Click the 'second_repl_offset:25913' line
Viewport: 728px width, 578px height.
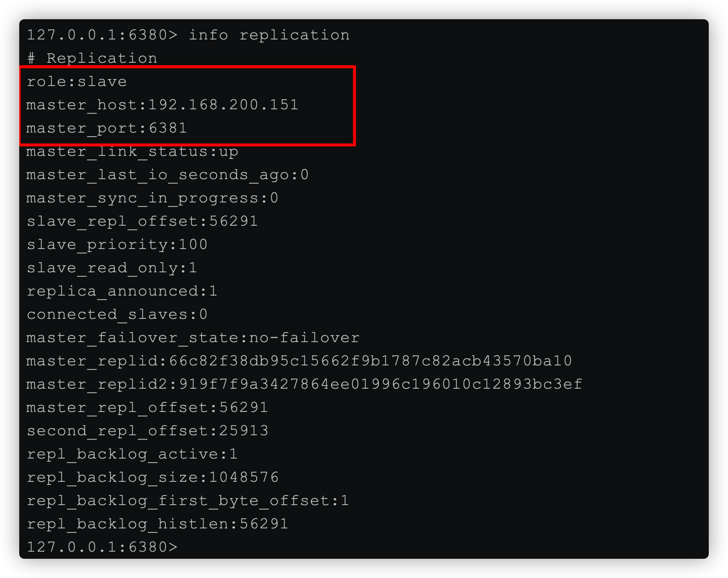point(147,431)
